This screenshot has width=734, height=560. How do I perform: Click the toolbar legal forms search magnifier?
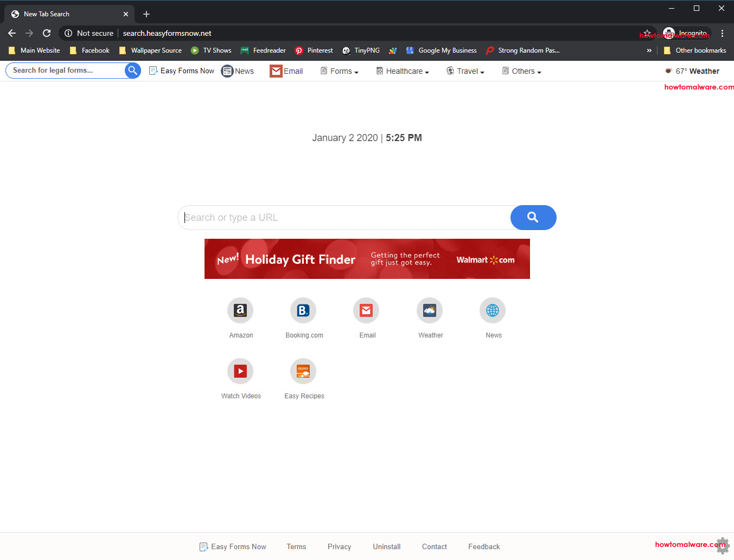(x=132, y=71)
